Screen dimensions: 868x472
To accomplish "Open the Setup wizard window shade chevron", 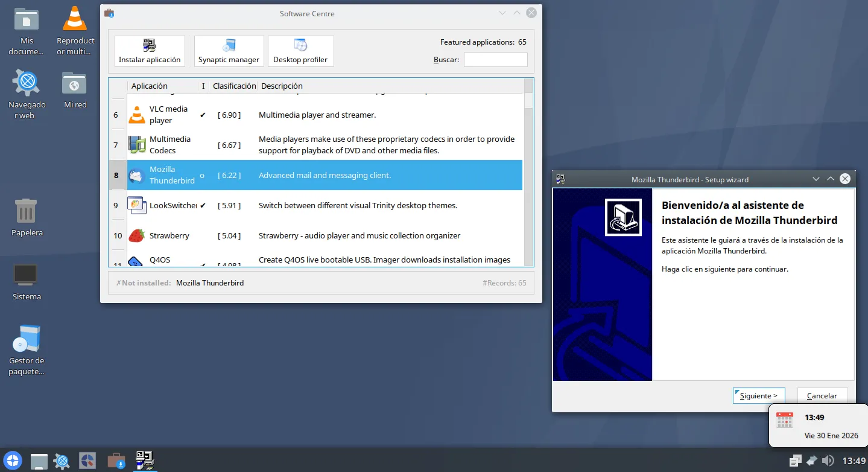I will 816,179.
